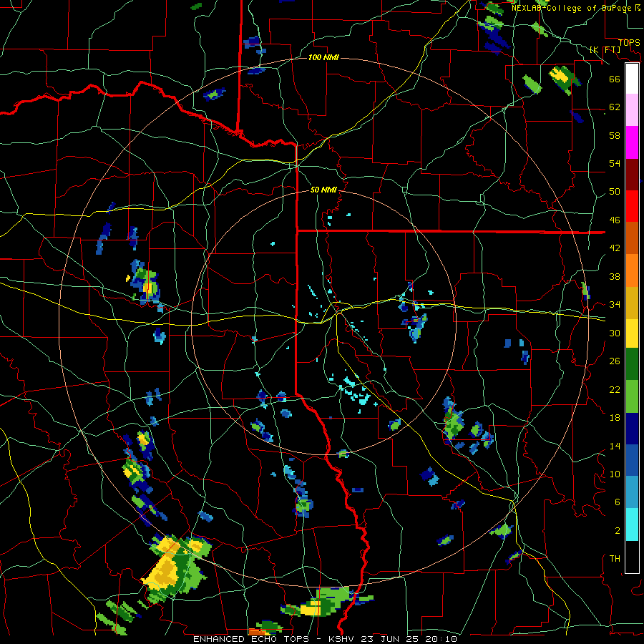Click the dark green legend band
The width and height of the screenshot is (644, 644).
[632, 364]
